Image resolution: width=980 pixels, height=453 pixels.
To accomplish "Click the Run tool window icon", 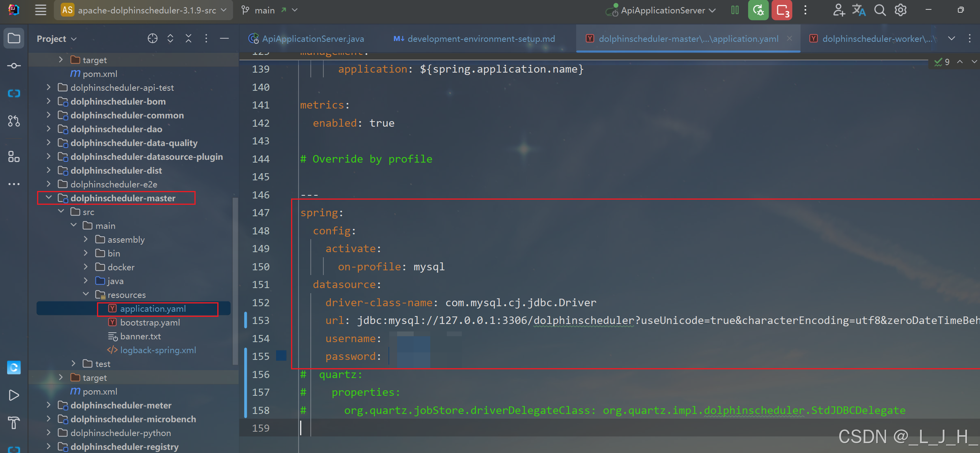I will 14,395.
